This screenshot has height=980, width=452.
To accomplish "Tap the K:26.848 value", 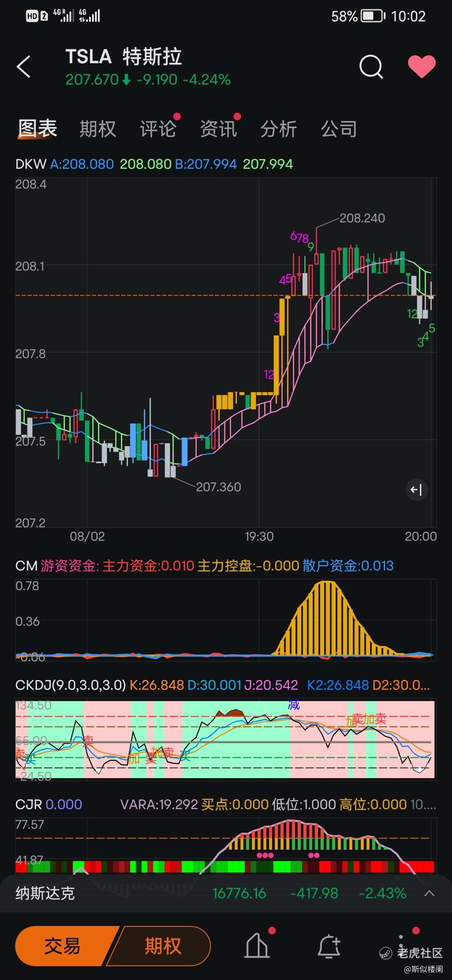I will click(x=157, y=685).
